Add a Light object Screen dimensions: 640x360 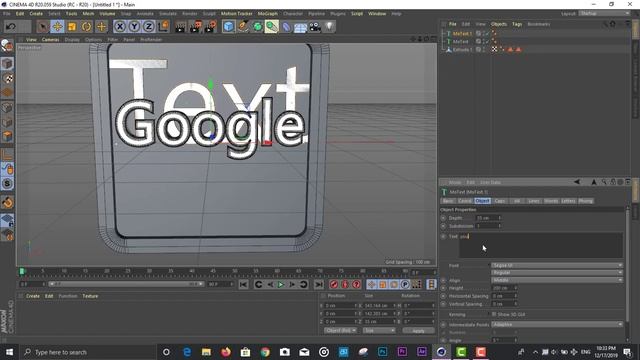pos(329,27)
